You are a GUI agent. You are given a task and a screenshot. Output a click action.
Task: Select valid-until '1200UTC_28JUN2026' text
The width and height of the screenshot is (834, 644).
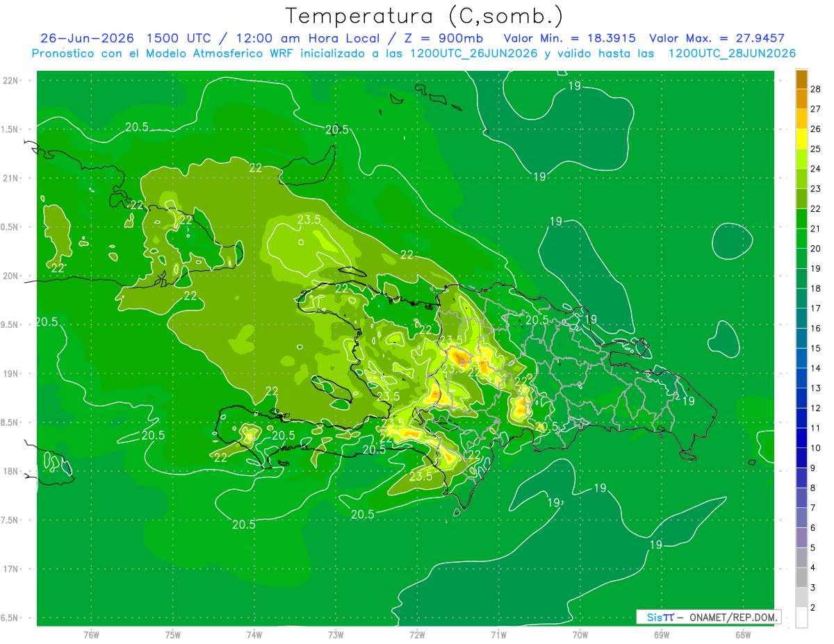pos(732,53)
